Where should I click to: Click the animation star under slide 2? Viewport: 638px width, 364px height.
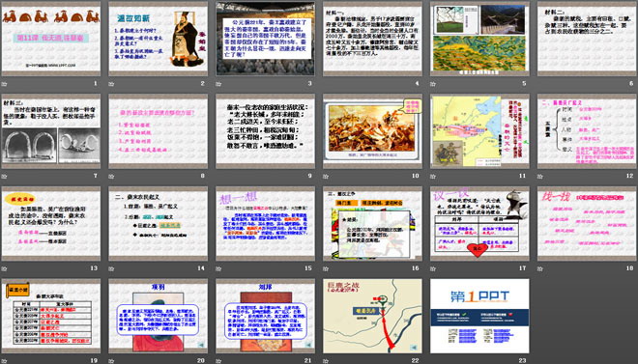(x=111, y=84)
